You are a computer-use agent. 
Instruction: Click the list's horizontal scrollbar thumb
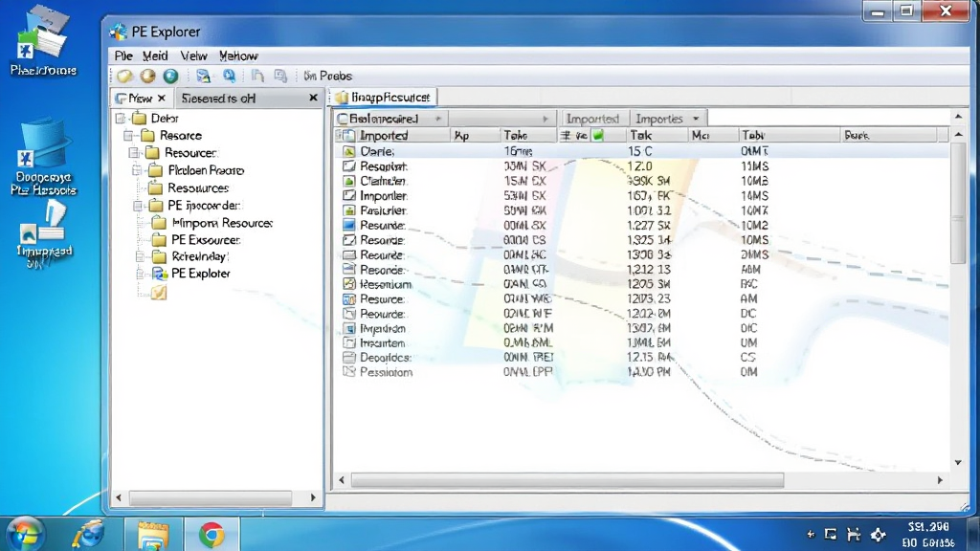[568, 480]
